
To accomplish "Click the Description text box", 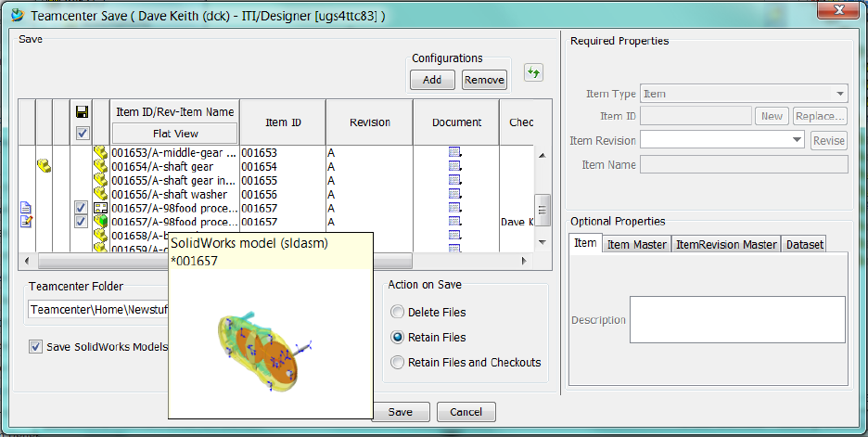I will [x=737, y=319].
